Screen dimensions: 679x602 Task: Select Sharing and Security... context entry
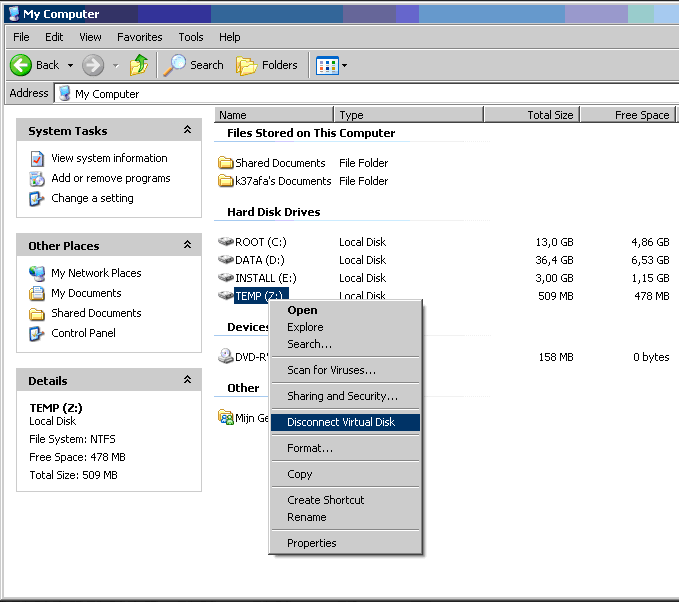[x=345, y=396]
